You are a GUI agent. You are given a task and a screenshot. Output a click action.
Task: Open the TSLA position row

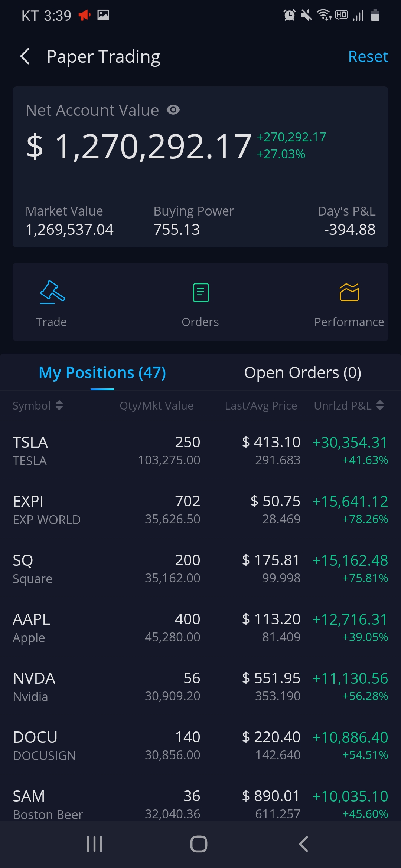point(200,450)
